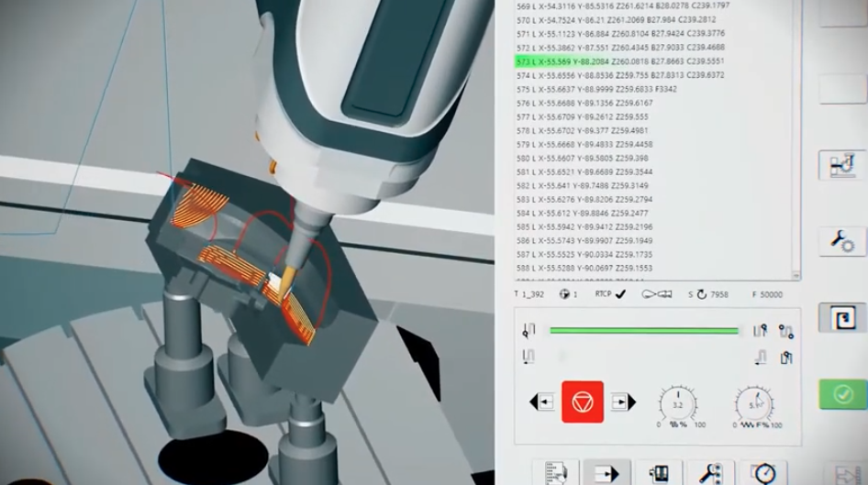
Task: Select the machine view icon in sidebar
Action: coord(842,166)
